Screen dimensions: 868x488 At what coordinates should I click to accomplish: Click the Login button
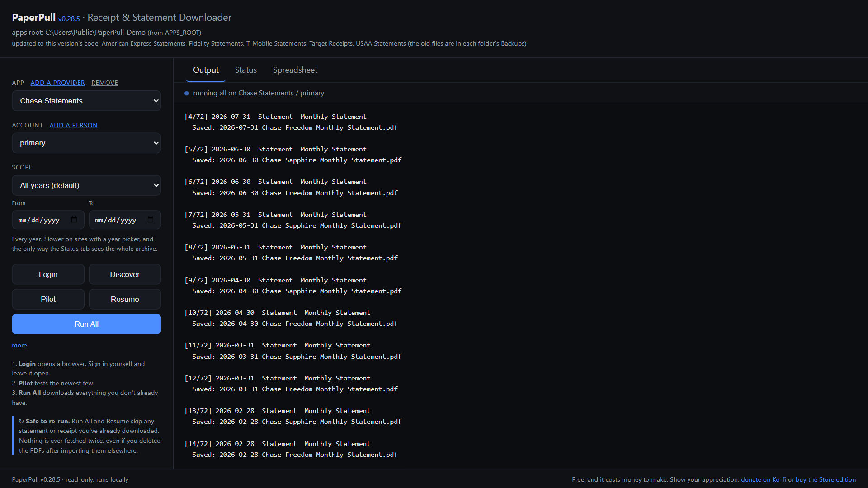point(48,274)
